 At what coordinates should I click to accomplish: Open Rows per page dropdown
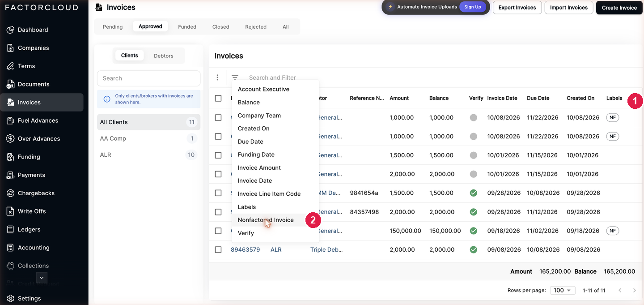[x=563, y=290]
